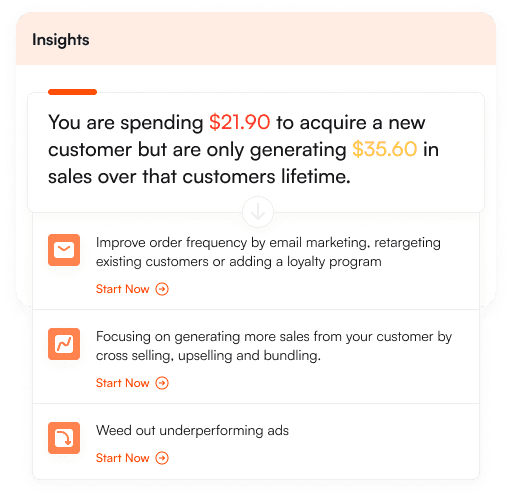Image resolution: width=512 pixels, height=500 pixels.
Task: Click arrow circle beside first Start Now
Action: click(162, 289)
